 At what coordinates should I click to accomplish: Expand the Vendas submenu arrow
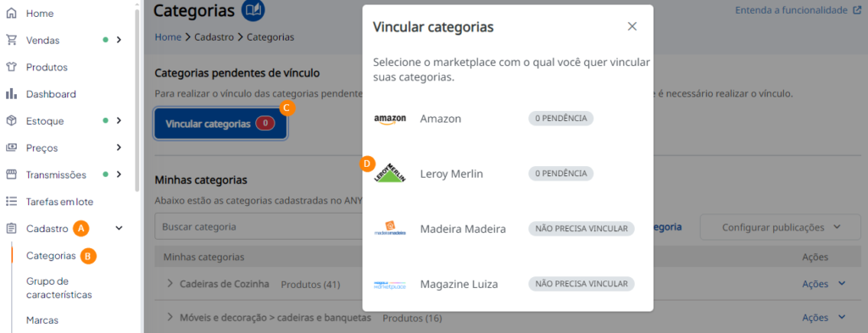[x=119, y=40]
